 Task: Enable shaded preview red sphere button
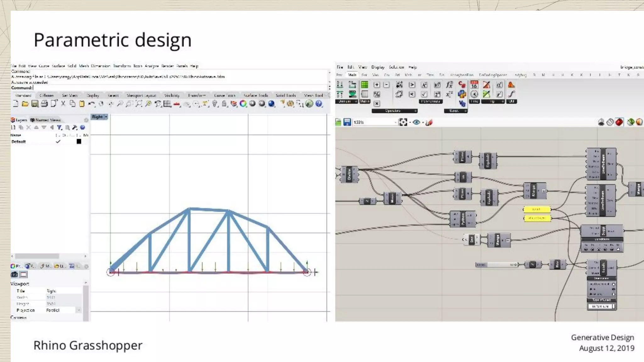(x=619, y=122)
